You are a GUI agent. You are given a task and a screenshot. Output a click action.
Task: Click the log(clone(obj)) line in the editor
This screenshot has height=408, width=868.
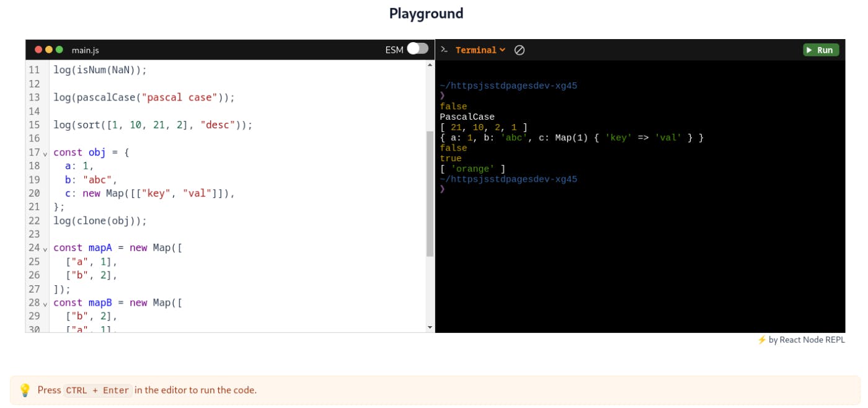tap(100, 220)
